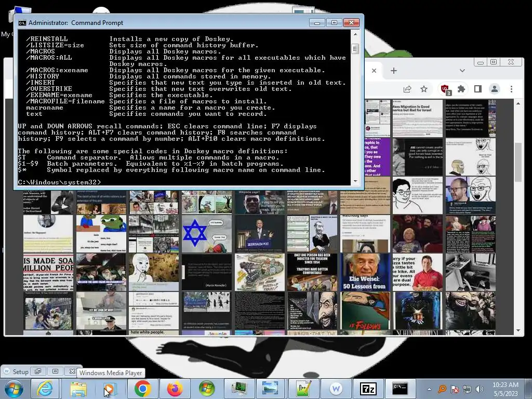
Task: Click Chrome page scroll-down arrow
Action: tap(518, 330)
